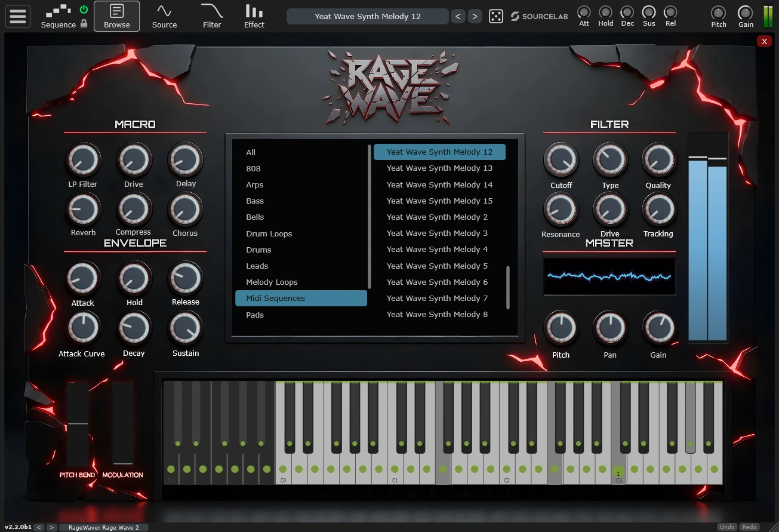The height and width of the screenshot is (532, 779).
Task: Click the Rel knob in top bar
Action: click(670, 12)
